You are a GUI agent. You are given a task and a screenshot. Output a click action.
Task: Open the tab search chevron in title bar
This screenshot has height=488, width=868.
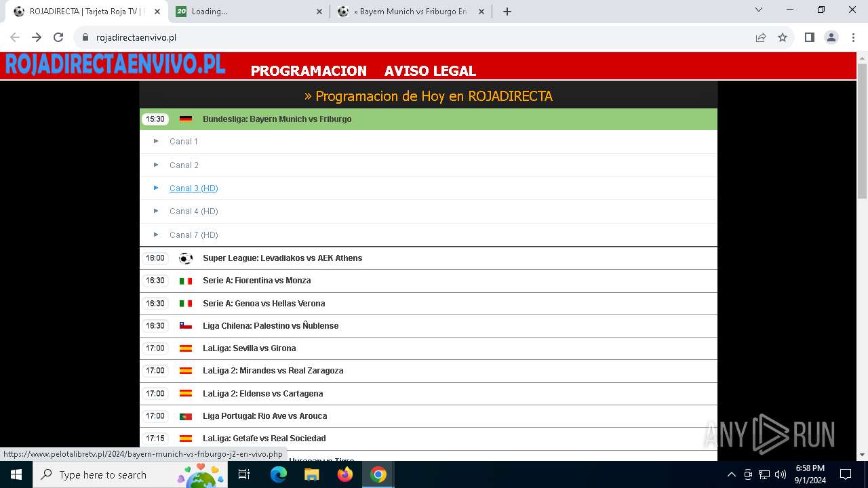click(759, 9)
